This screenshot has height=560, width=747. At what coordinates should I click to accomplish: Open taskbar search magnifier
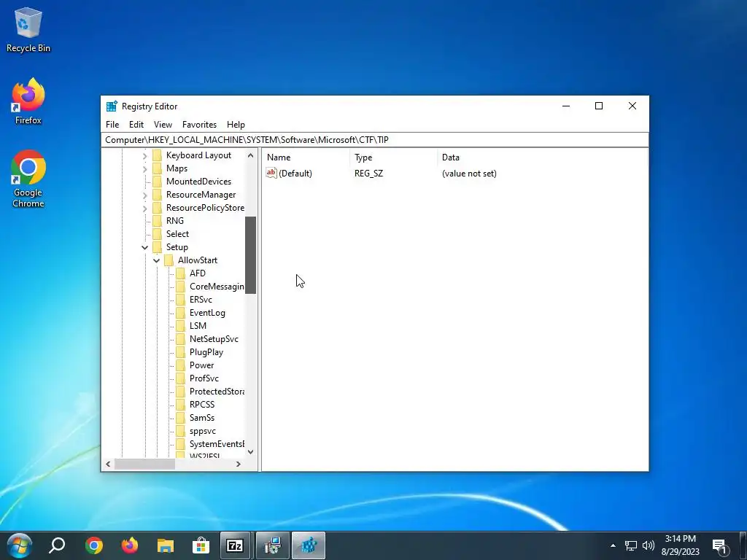point(57,545)
